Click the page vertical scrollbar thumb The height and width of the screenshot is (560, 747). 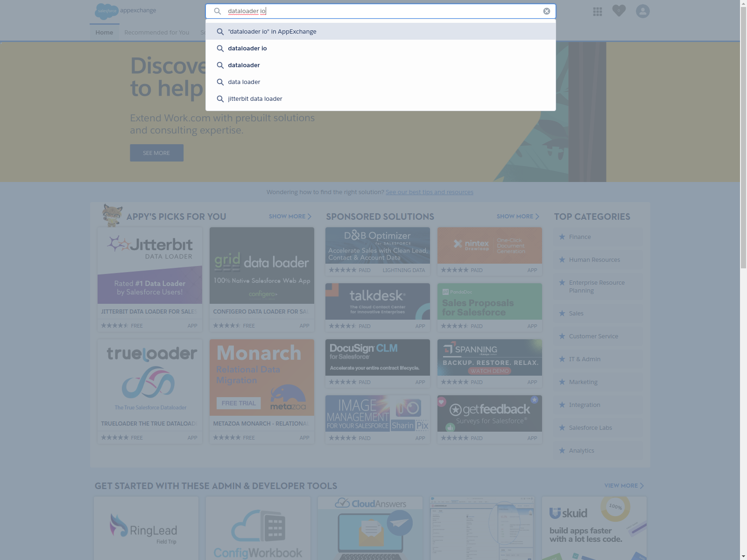(x=743, y=138)
